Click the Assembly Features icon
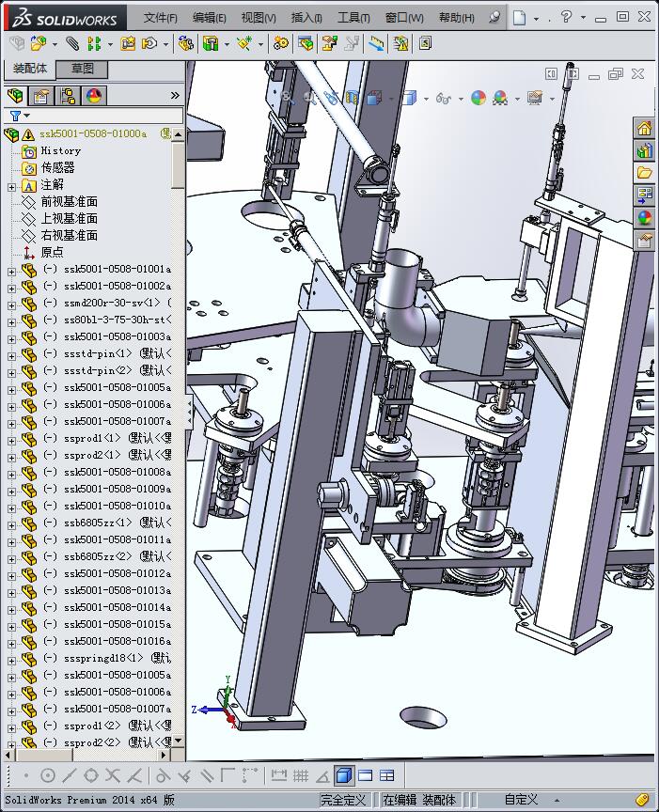 (x=211, y=43)
